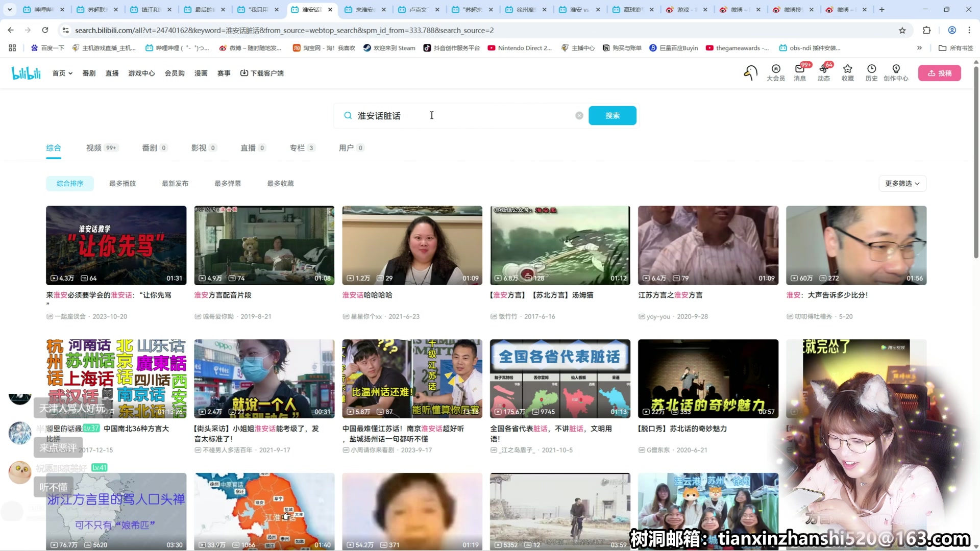Open a new browser tab
Viewport: 980px width, 551px height.
(x=881, y=10)
